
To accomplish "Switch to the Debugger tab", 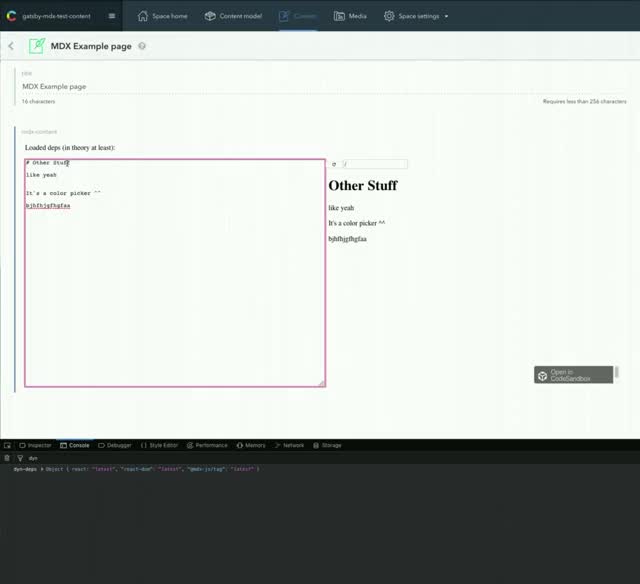I will [115, 445].
